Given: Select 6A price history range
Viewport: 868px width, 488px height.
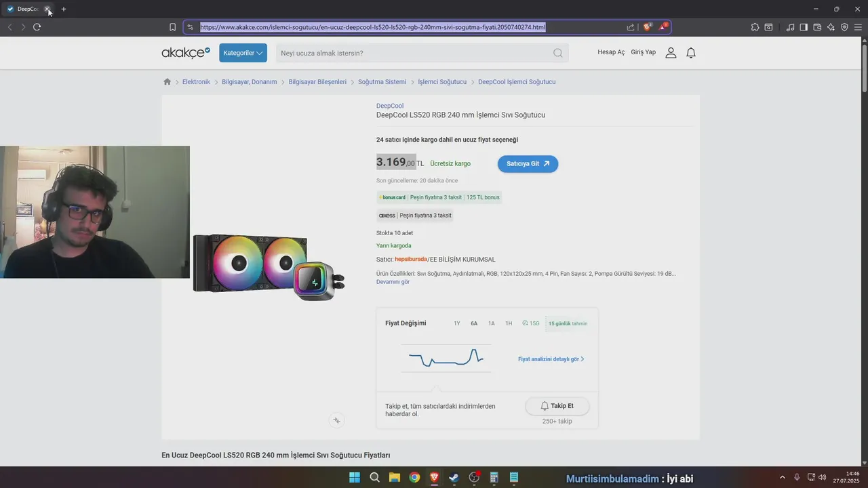Looking at the screenshot, I should [474, 323].
